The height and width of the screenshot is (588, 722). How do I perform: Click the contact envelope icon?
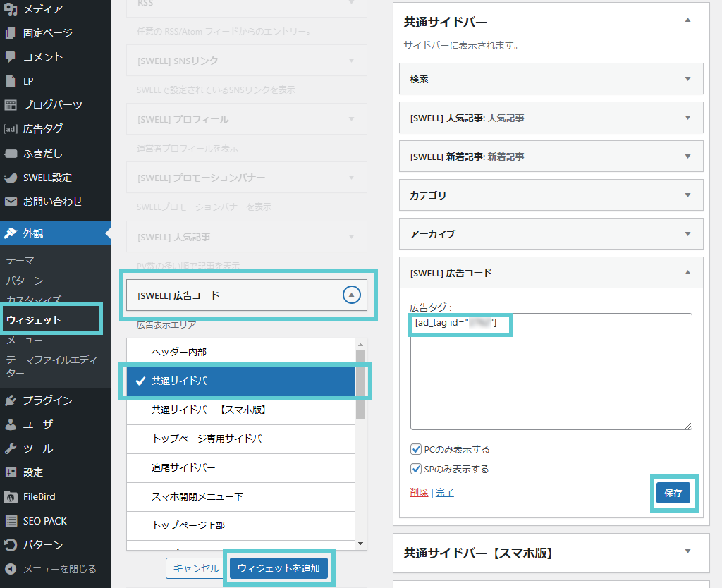pyautogui.click(x=11, y=202)
